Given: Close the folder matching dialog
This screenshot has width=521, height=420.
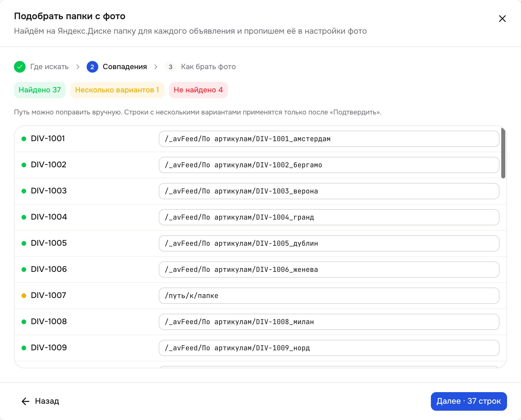Looking at the screenshot, I should pyautogui.click(x=502, y=19).
